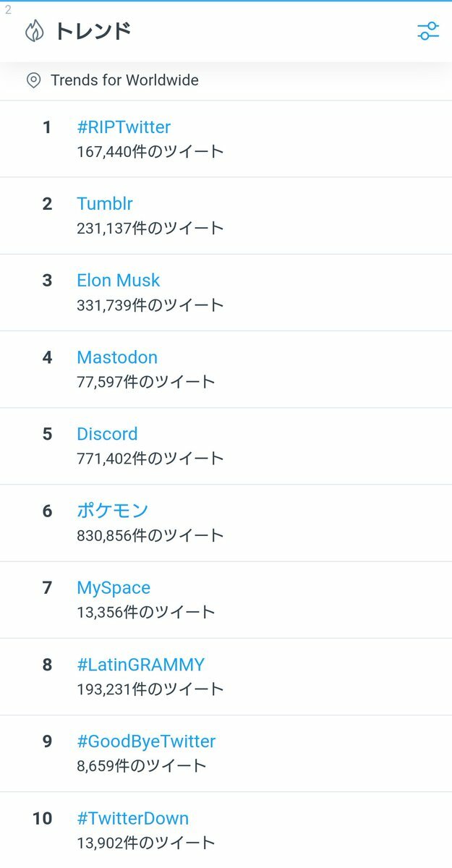Click rank number 10 beside #TwitterDown
Screen dimensions: 452x868
[x=43, y=818]
